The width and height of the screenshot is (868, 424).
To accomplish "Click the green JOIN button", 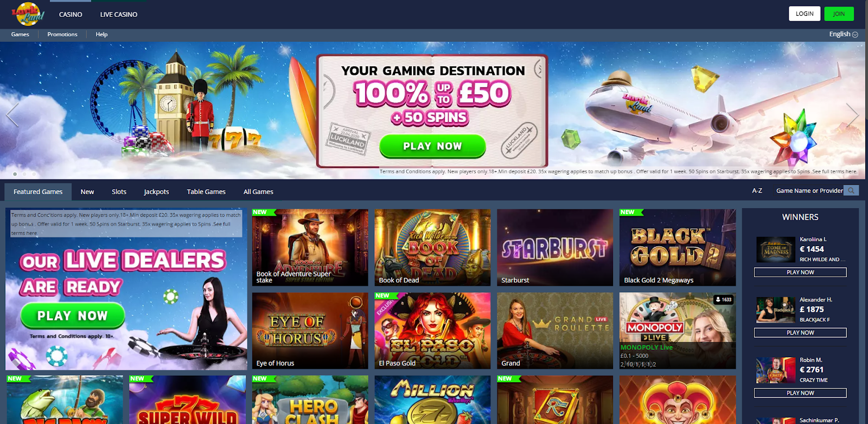I will pyautogui.click(x=839, y=14).
